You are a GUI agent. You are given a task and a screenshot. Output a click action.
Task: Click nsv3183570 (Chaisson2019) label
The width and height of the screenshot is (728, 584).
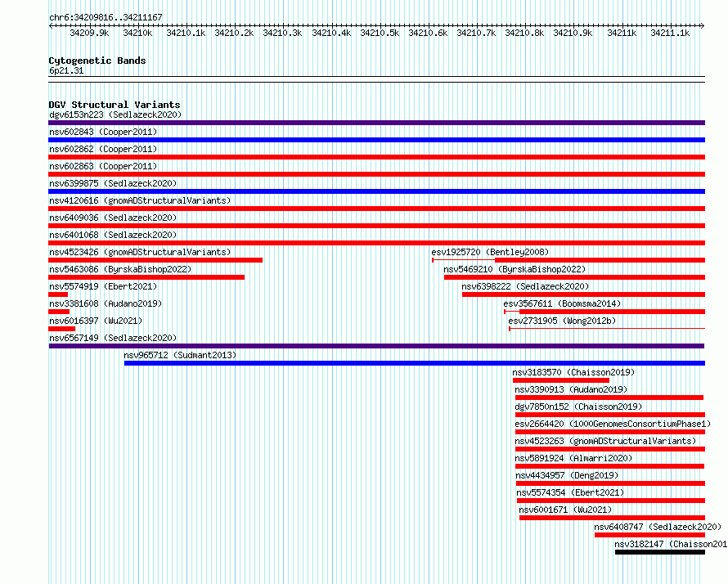(573, 372)
